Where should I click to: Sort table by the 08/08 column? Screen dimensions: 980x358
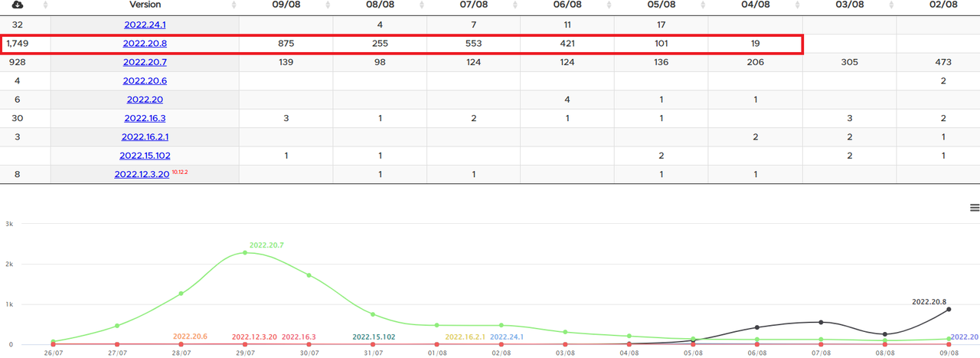coord(380,5)
